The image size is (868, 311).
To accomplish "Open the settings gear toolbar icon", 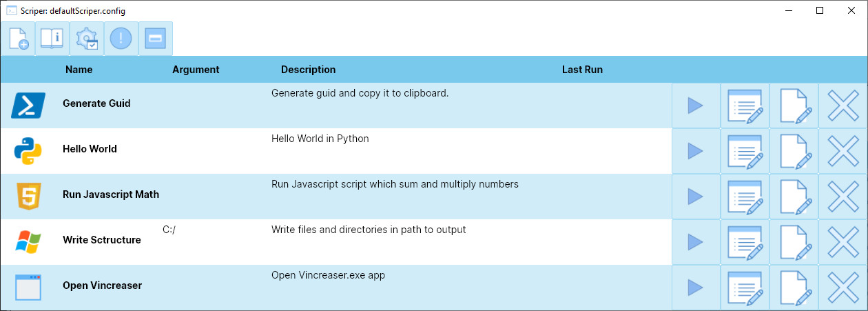I will (87, 39).
